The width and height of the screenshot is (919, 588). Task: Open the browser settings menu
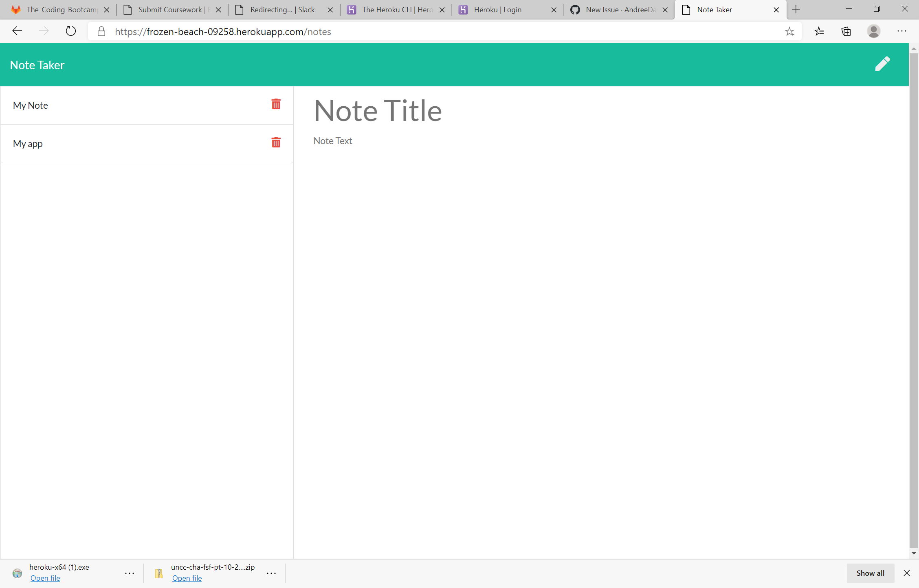[x=902, y=31]
